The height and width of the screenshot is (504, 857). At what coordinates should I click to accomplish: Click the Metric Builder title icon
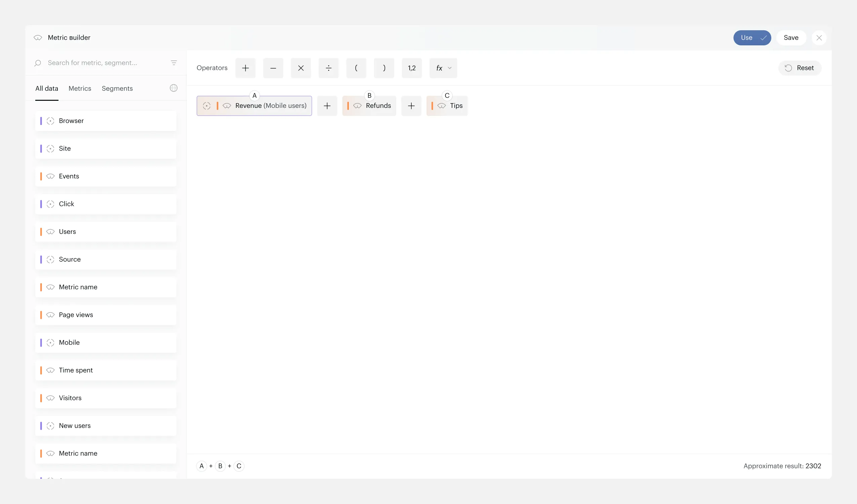pyautogui.click(x=38, y=38)
